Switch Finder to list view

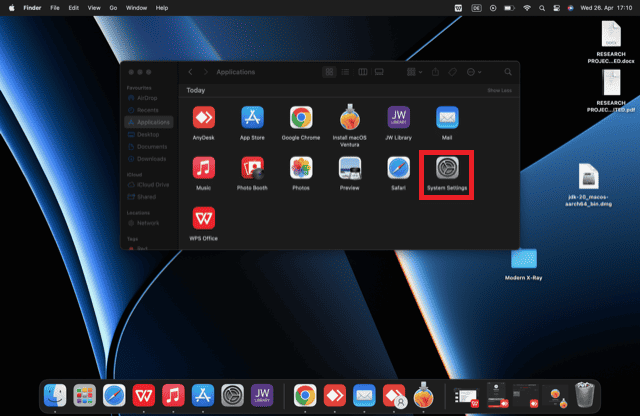(x=346, y=72)
